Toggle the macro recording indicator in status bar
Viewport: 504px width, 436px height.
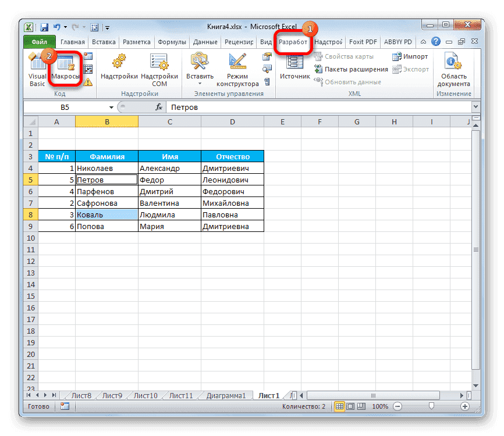[x=64, y=406]
